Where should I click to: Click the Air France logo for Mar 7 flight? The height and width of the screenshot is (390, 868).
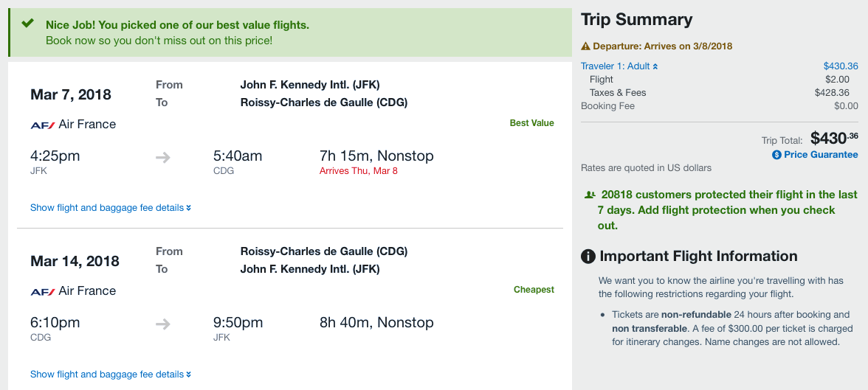tap(43, 125)
